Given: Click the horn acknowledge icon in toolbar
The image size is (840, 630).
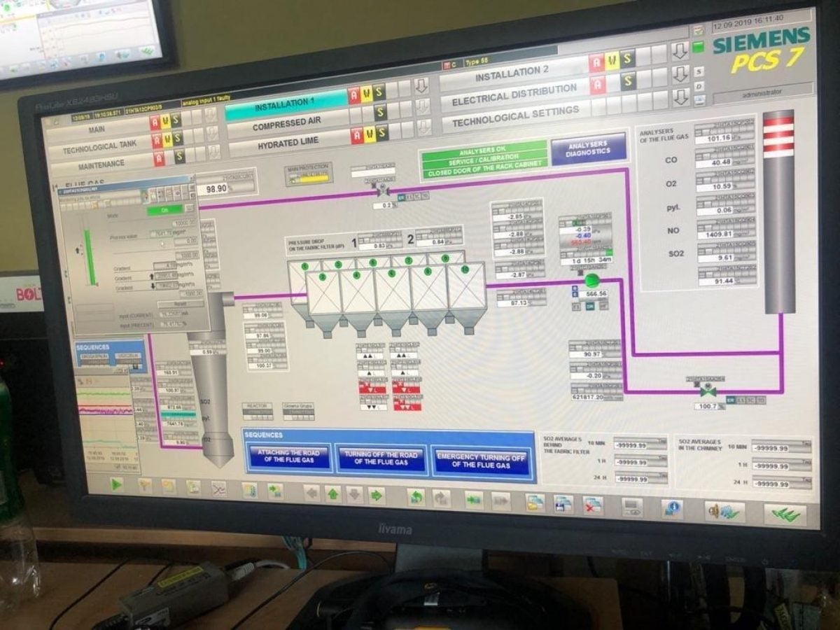Looking at the screenshot, I should pos(724,512).
